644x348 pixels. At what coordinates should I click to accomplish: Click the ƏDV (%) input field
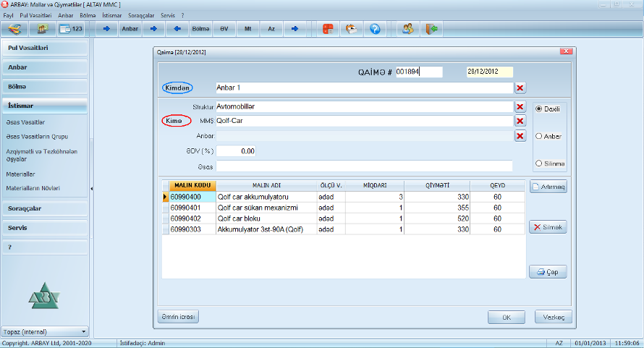tap(236, 151)
